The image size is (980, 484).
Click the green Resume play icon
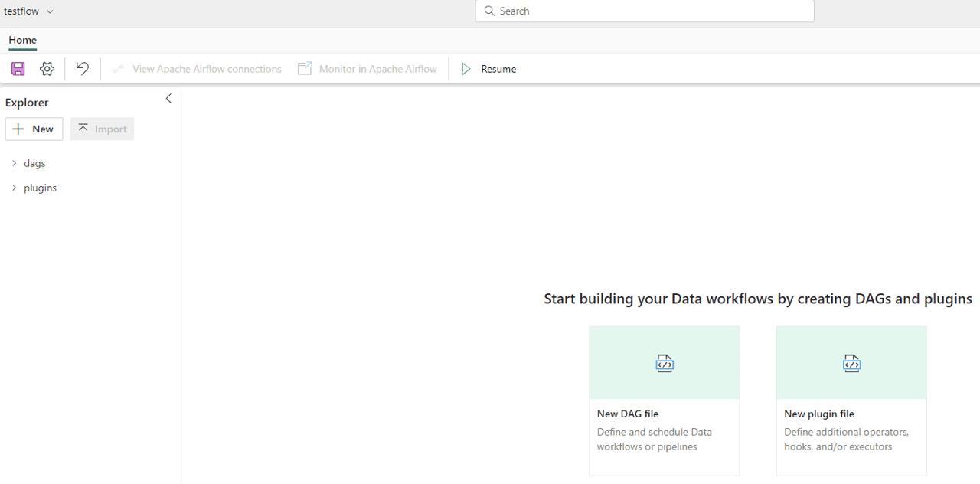[465, 69]
